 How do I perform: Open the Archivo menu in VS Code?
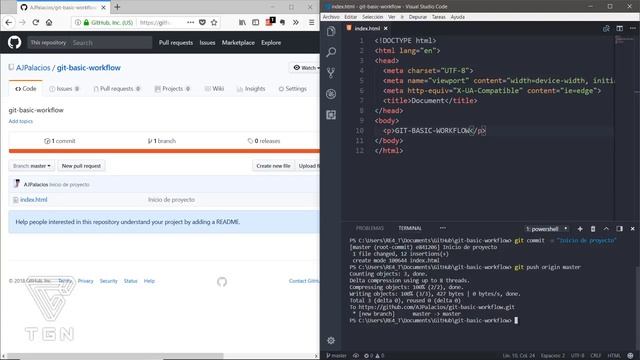(331, 17)
